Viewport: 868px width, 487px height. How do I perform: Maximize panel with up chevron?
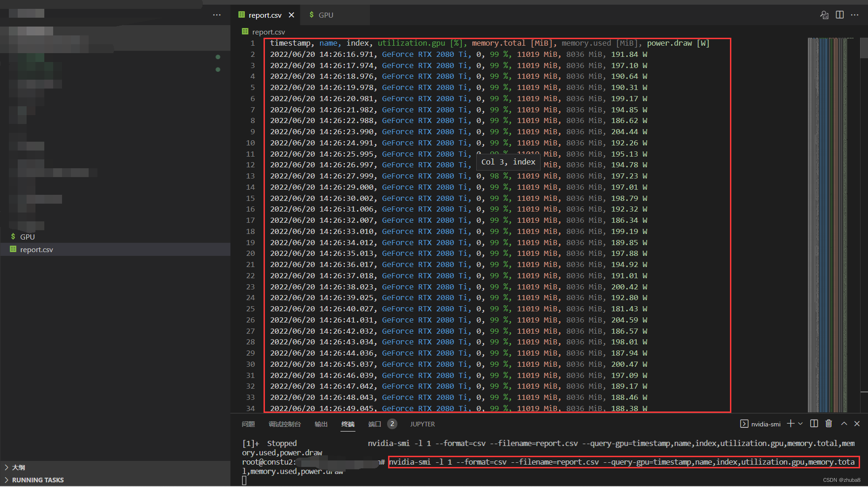click(844, 424)
